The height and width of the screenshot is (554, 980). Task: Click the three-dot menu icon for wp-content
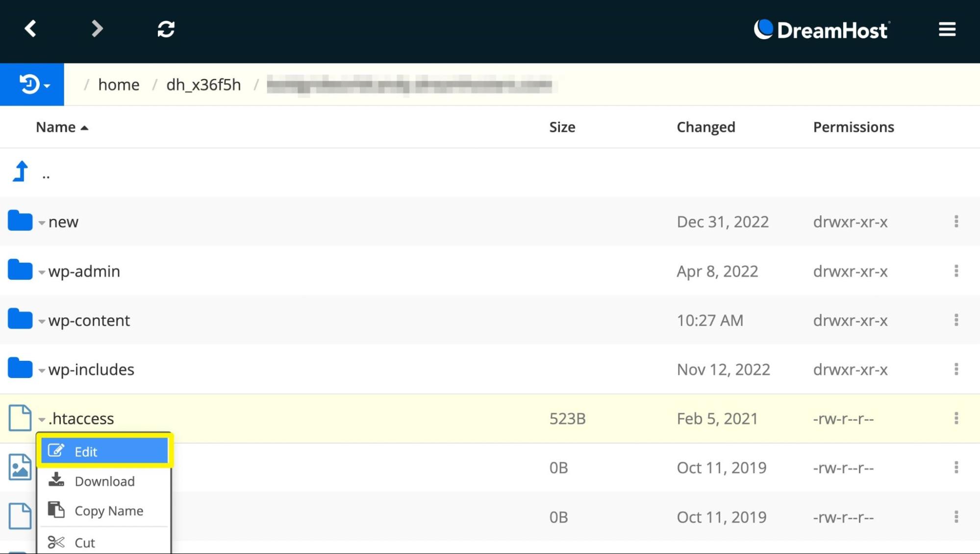pyautogui.click(x=956, y=320)
